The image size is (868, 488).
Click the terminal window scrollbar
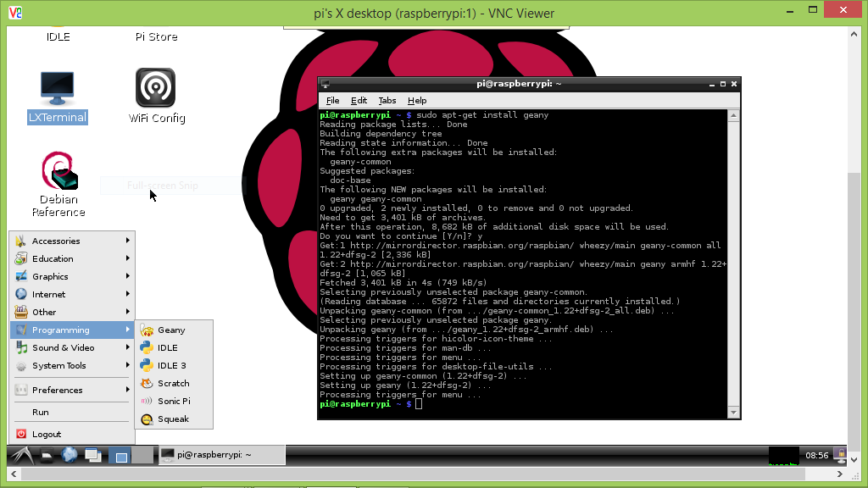[x=734, y=254]
